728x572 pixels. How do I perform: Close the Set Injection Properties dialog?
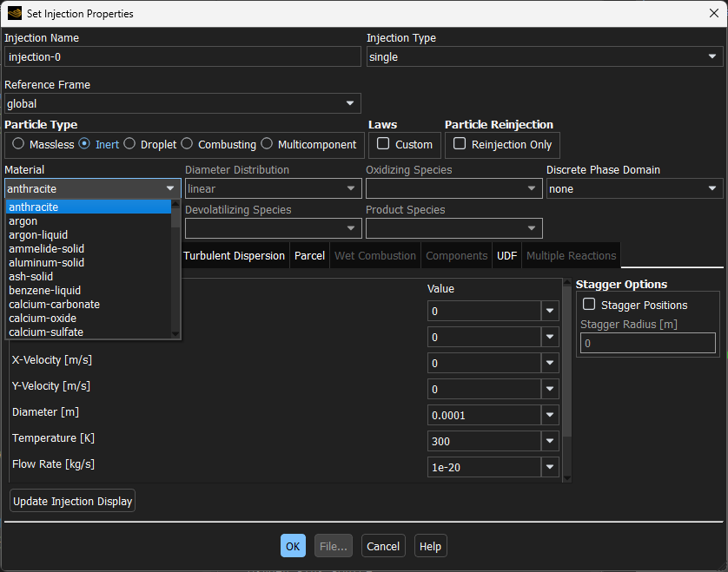[x=713, y=13]
